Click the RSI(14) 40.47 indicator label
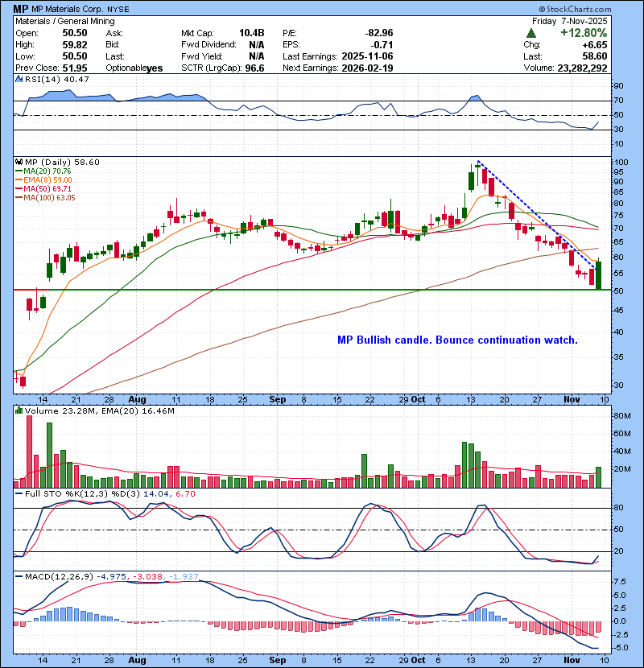This screenshot has width=644, height=668. (56, 79)
